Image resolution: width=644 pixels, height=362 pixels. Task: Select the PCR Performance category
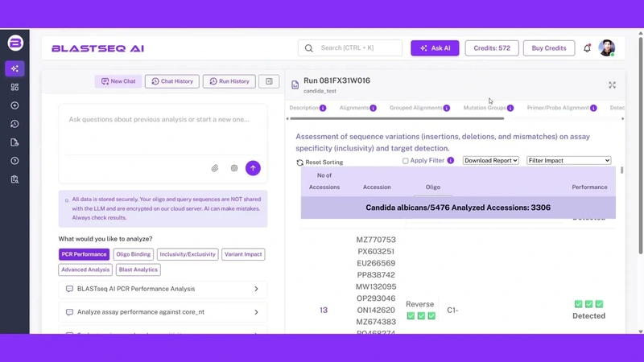click(x=84, y=254)
